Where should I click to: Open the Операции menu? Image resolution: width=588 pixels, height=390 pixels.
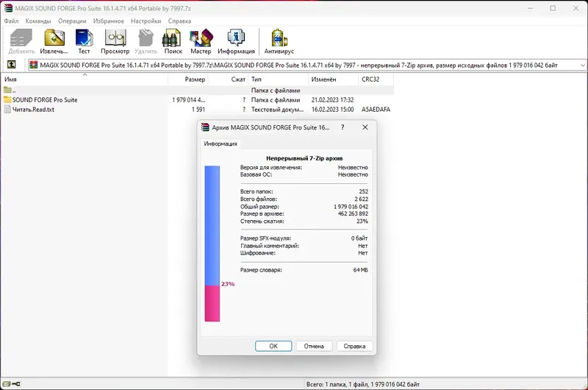72,21
